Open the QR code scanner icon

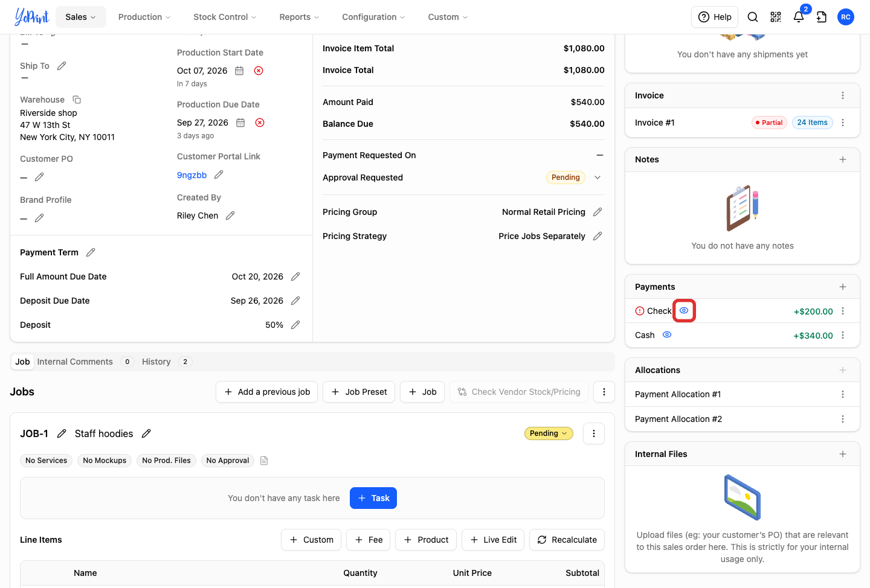(x=776, y=17)
